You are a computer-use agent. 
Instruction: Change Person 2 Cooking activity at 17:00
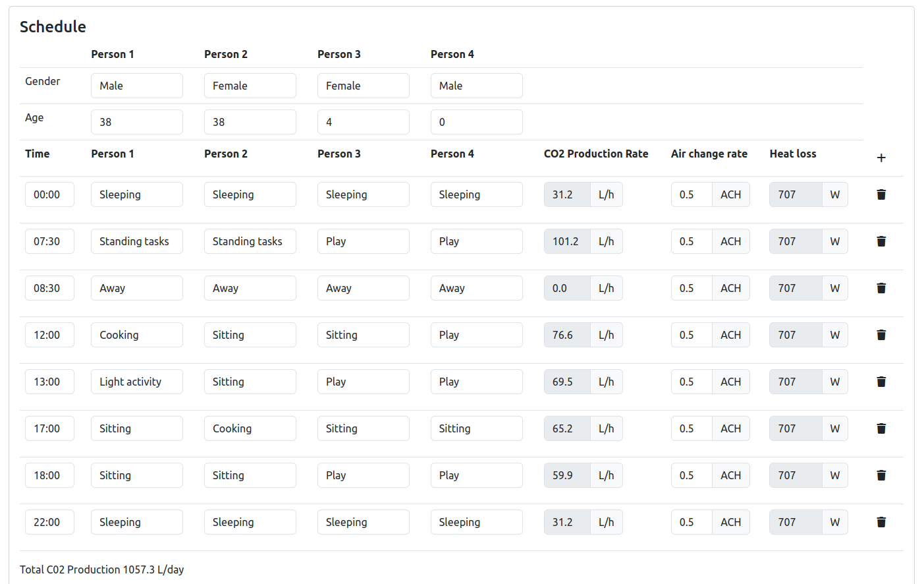click(x=250, y=428)
